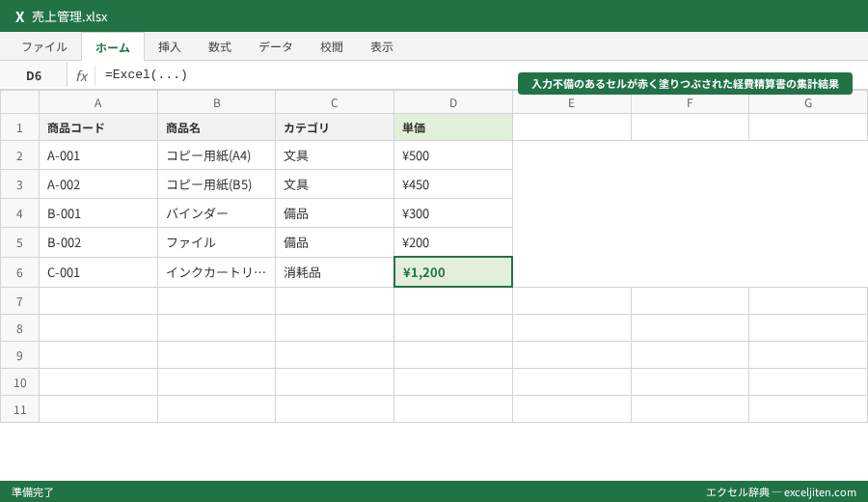Click the 文具 cell in row 2
This screenshot has height=502, width=868.
coord(335,155)
